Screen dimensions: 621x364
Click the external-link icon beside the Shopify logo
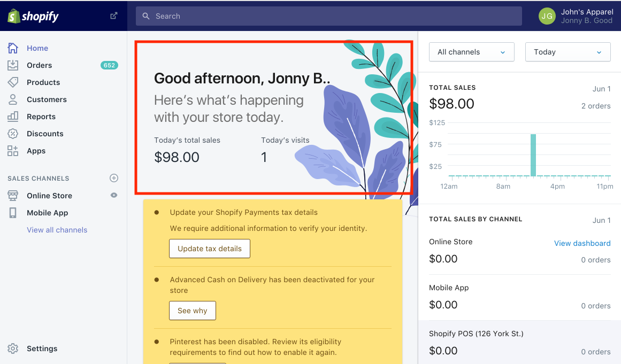point(113,16)
